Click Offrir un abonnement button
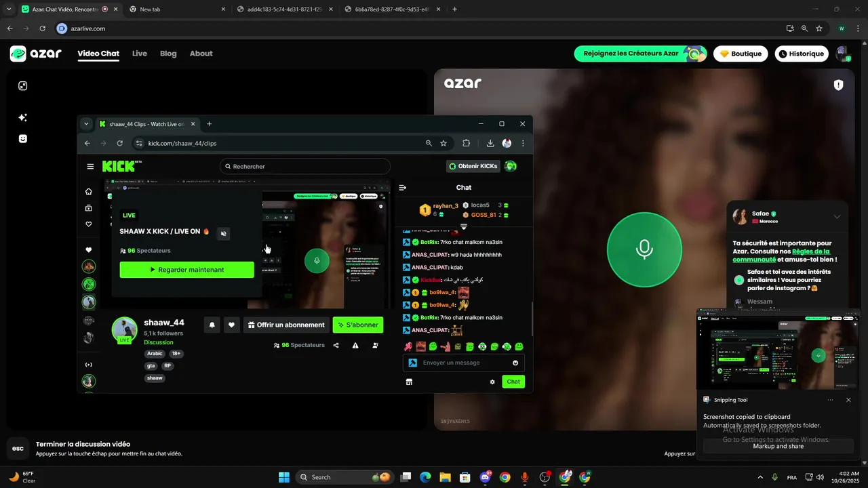 coord(286,325)
